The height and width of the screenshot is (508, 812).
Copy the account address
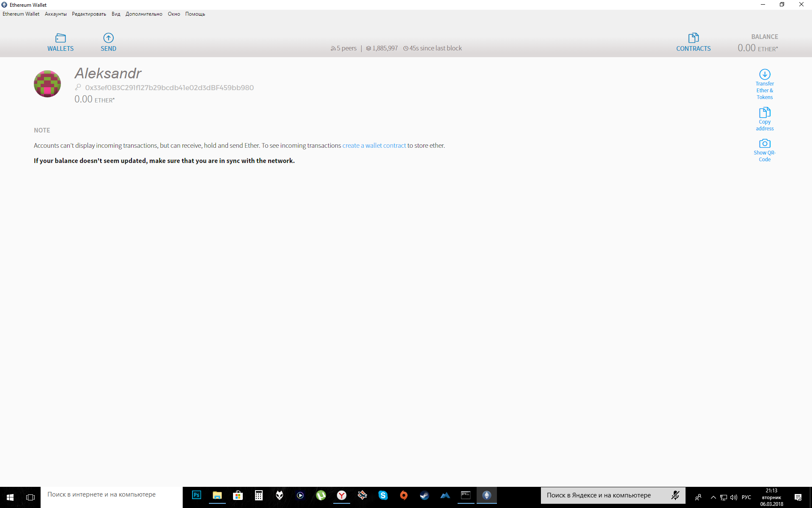click(x=764, y=119)
